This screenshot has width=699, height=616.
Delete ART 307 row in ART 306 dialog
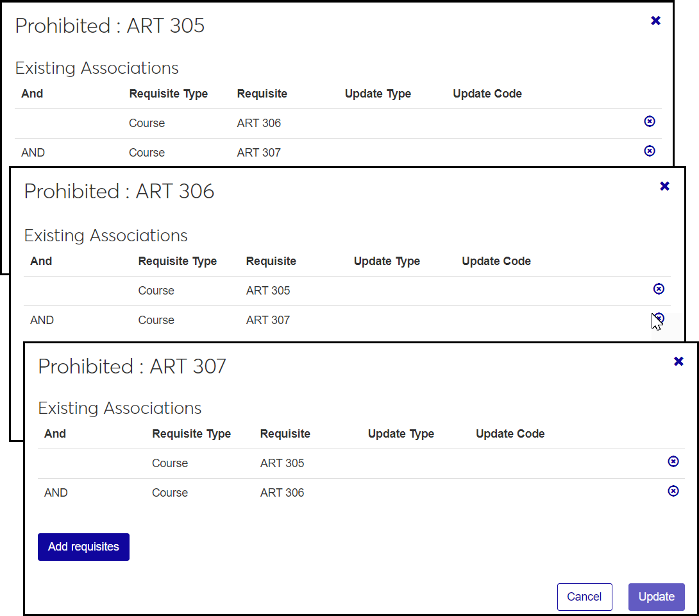click(658, 318)
